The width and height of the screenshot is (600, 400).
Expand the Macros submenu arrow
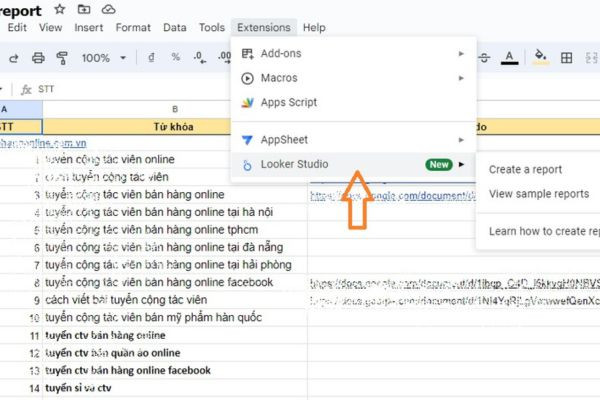(x=461, y=78)
